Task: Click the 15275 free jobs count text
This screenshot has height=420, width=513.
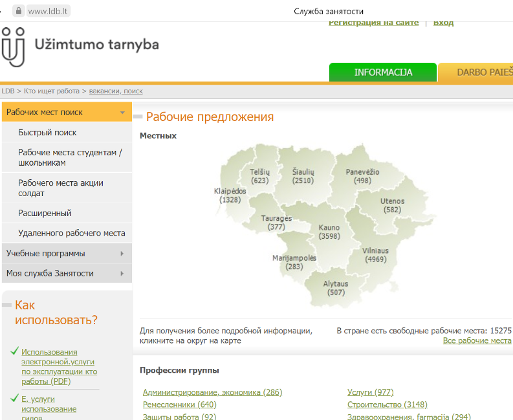Action: pyautogui.click(x=501, y=331)
